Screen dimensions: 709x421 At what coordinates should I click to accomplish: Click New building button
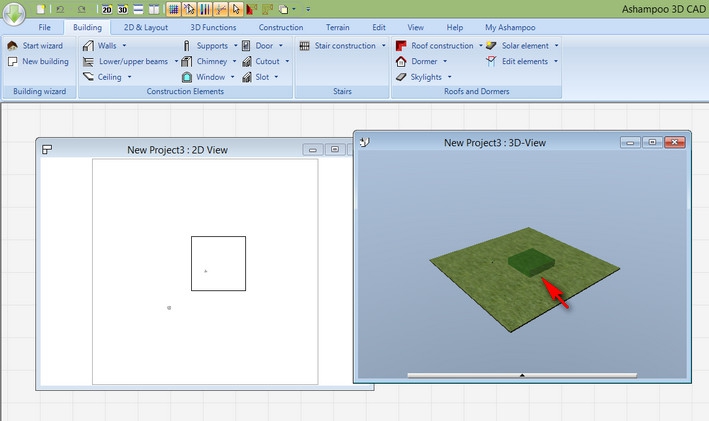[38, 61]
